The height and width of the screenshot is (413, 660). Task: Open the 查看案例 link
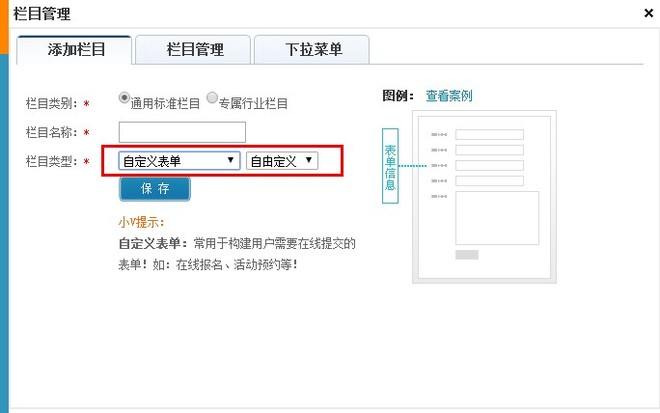448,96
